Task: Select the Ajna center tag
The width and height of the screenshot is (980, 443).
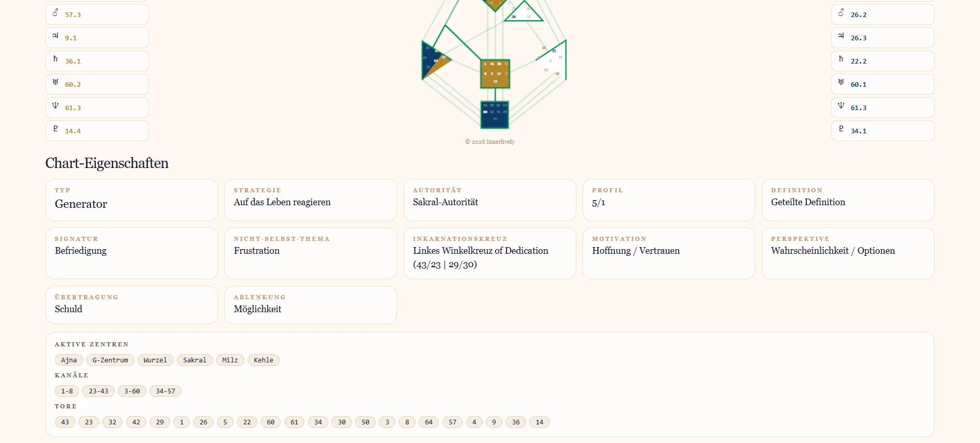Action: pos(69,360)
